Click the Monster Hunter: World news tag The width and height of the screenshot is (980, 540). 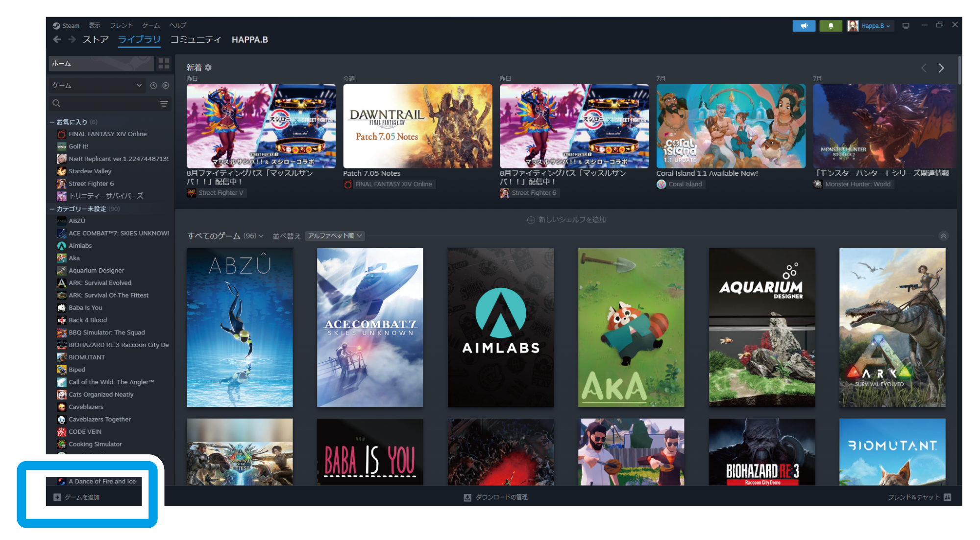pos(853,185)
